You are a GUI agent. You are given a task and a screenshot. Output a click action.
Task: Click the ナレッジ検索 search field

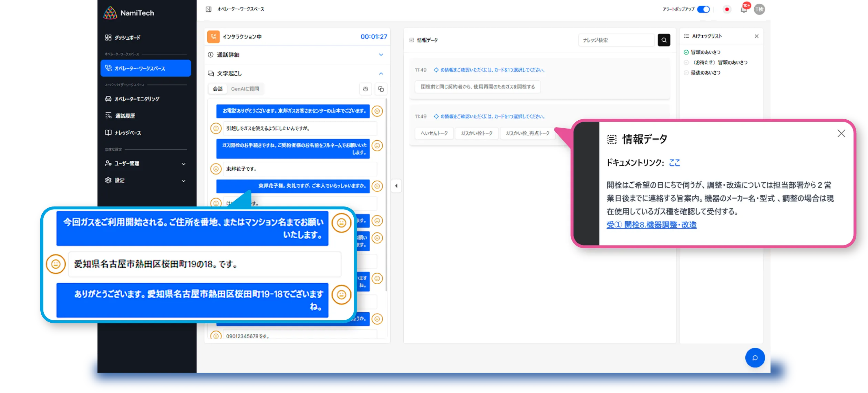(x=616, y=40)
